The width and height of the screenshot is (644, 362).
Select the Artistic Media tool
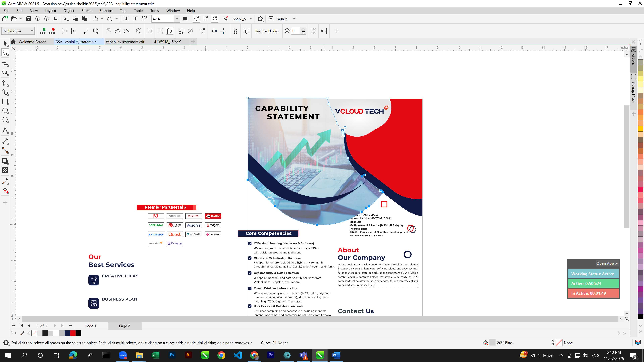point(5,92)
